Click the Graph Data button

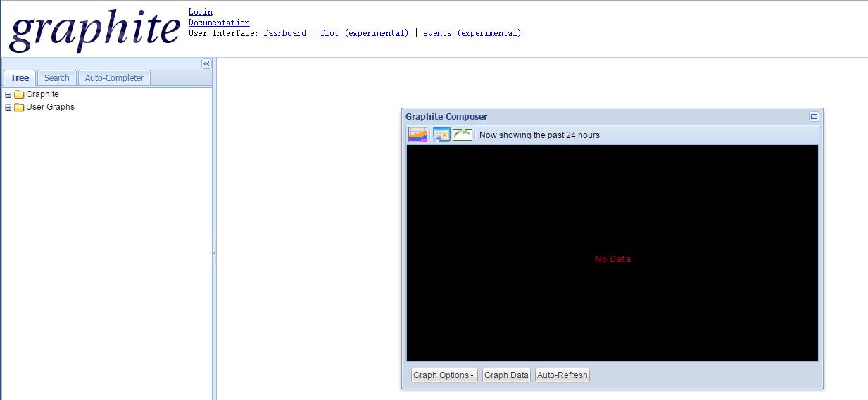tap(506, 375)
